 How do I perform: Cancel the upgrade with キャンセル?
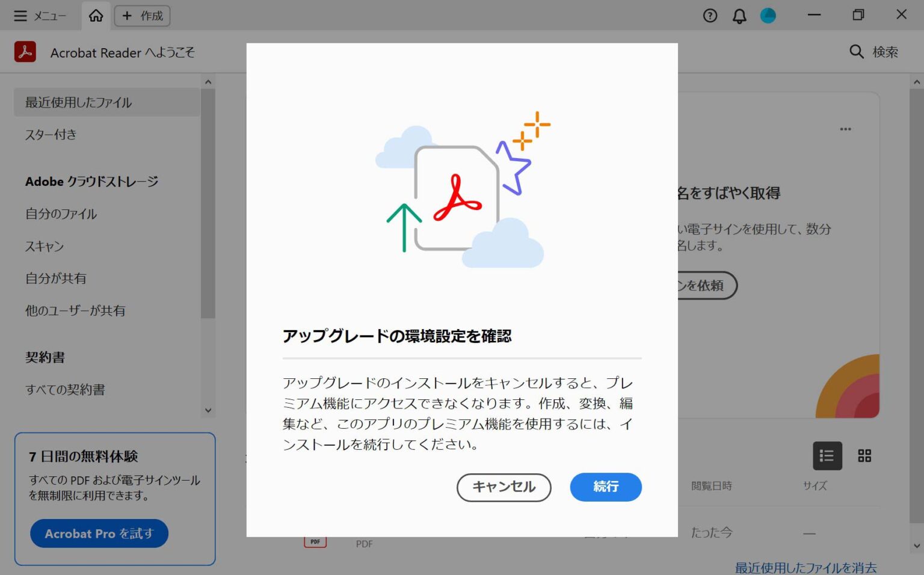click(504, 487)
